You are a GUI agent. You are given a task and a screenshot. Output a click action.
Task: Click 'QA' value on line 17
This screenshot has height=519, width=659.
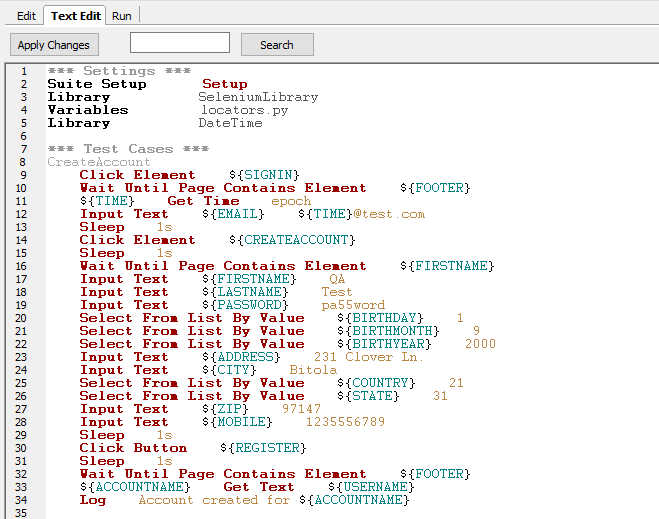point(337,279)
